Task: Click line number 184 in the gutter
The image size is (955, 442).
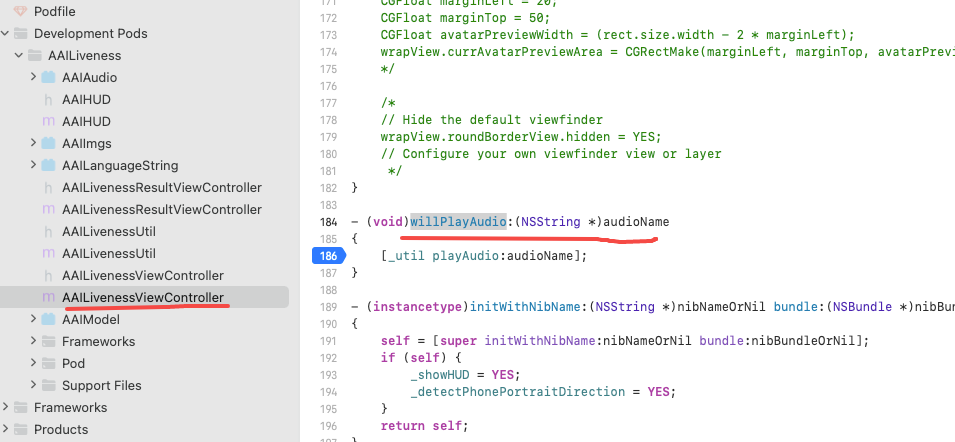Action: [328, 222]
